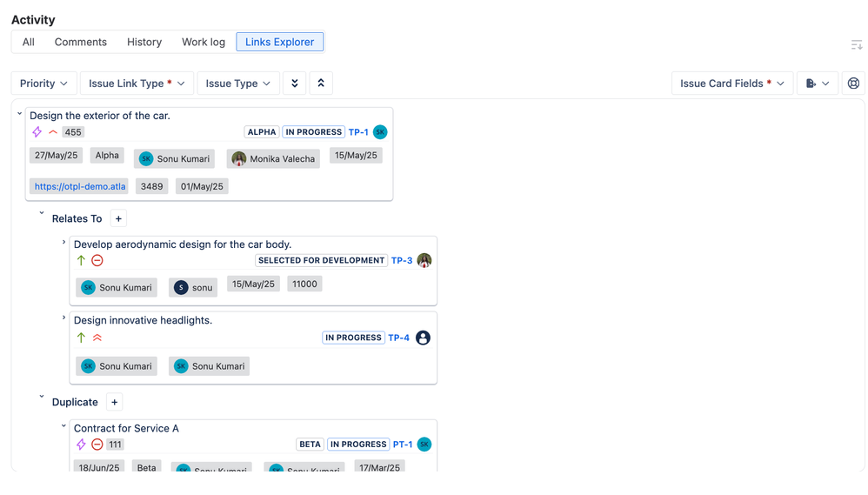Screen dimensions: 868x495
Task: Open the Issue Link Type dropdown
Action: pyautogui.click(x=137, y=84)
